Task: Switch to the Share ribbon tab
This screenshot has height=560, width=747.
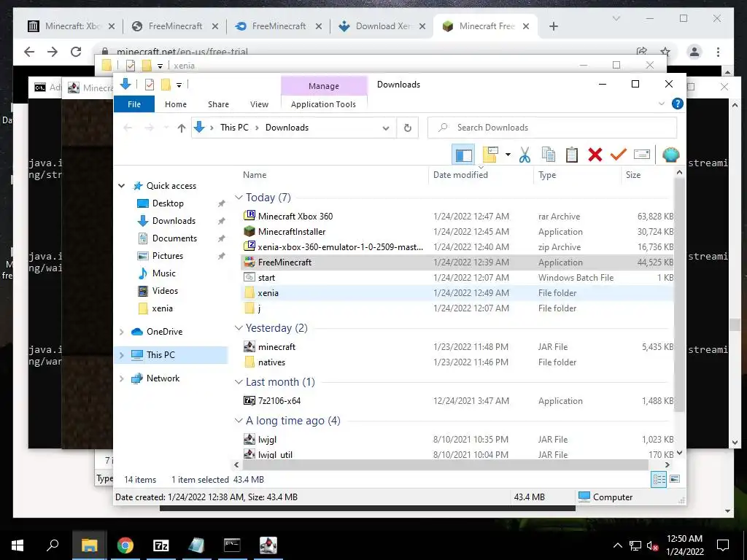Action: pos(218,104)
